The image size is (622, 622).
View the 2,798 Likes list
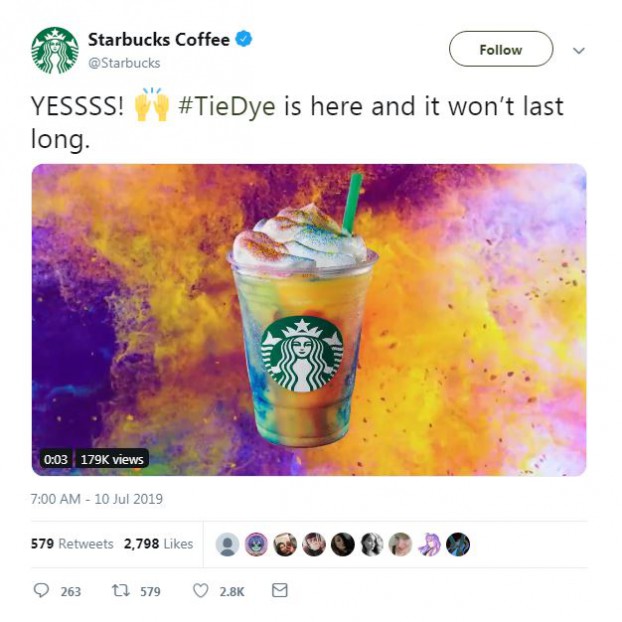[159, 543]
